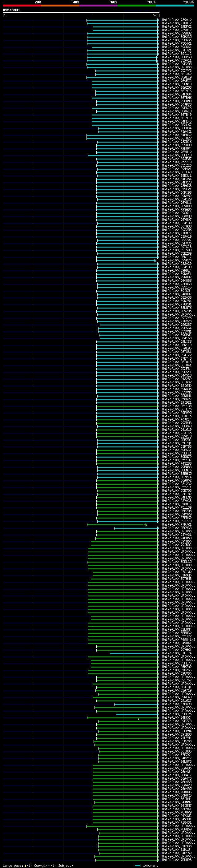
Task: Click the label UniRef100_C5XL67
Action: (x=177, y=125)
